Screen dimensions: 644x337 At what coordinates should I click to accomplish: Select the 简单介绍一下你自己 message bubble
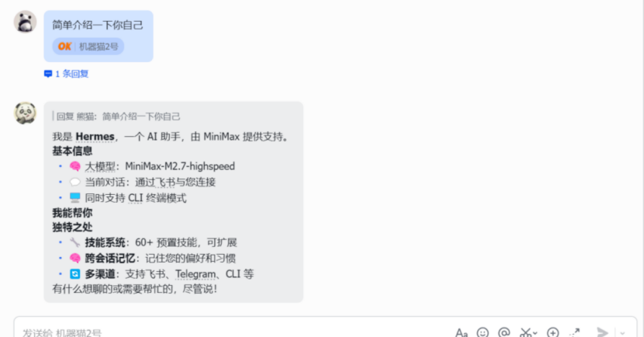click(99, 36)
